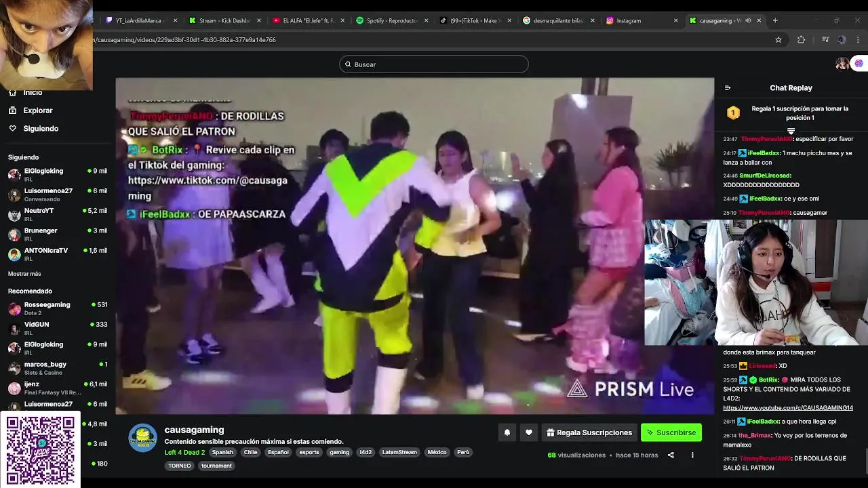Close the Spotify tab
The height and width of the screenshot is (488, 868).
427,20
